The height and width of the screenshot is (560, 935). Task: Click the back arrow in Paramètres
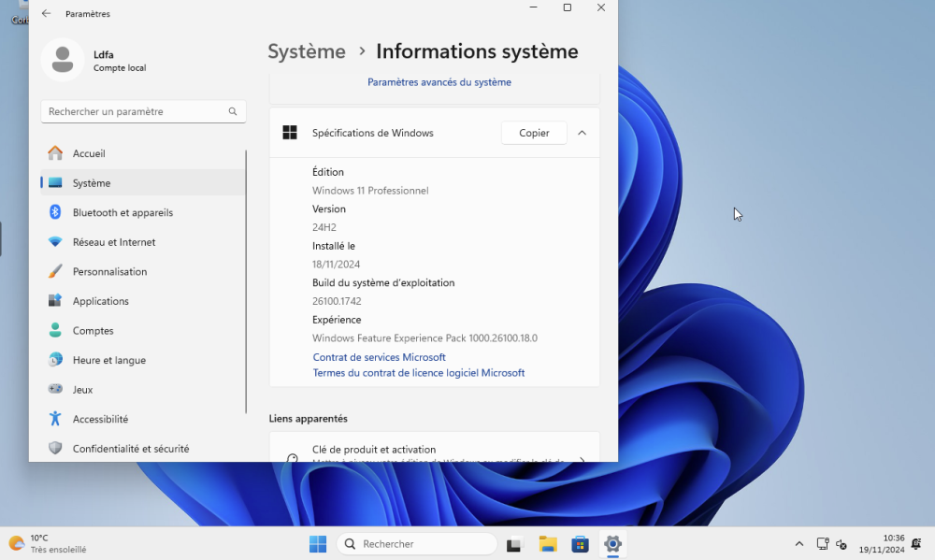coord(46,14)
